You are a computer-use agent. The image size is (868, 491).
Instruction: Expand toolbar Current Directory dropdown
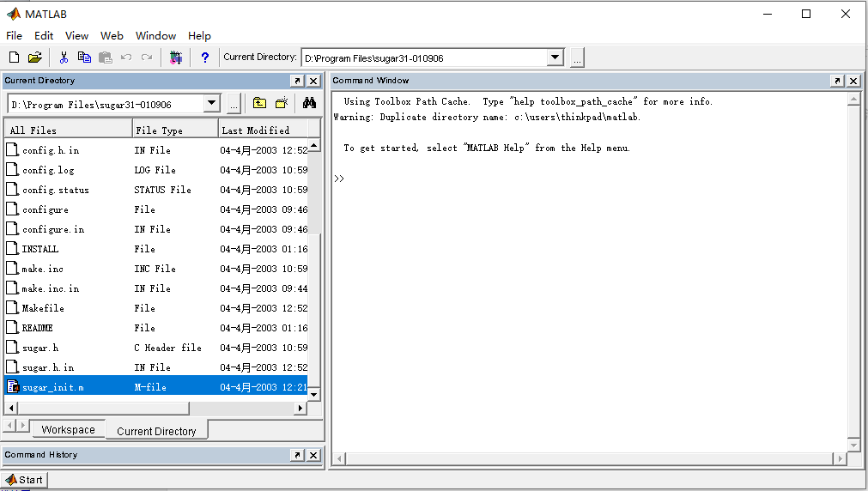(555, 58)
